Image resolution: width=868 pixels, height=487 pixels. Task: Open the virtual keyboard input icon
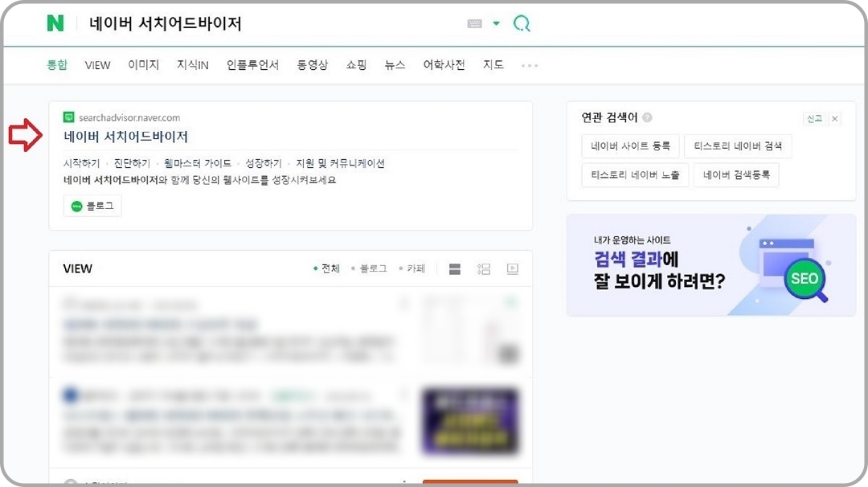(x=476, y=24)
